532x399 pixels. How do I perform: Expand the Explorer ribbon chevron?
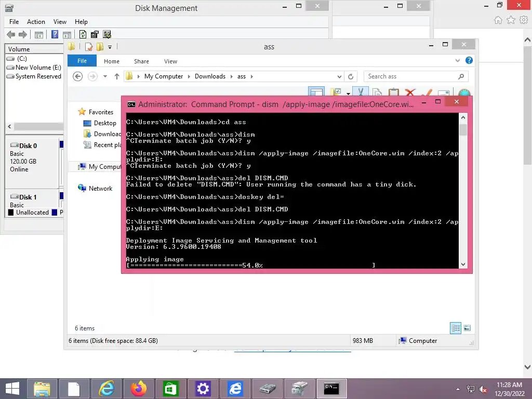coord(457,60)
